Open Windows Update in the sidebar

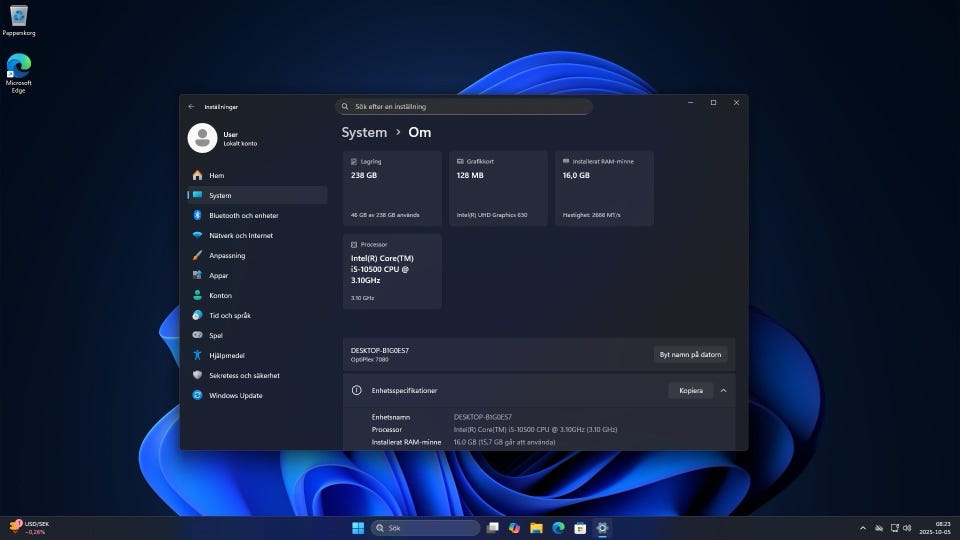(235, 395)
